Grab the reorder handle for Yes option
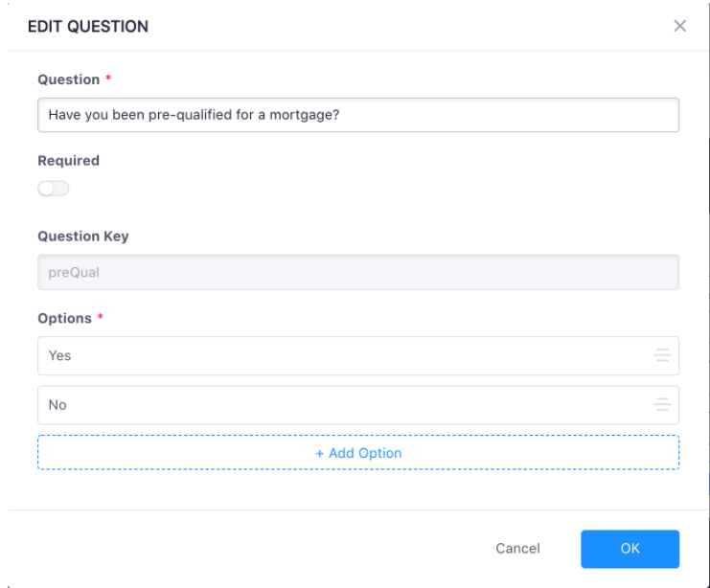710x588 pixels. 662,355
